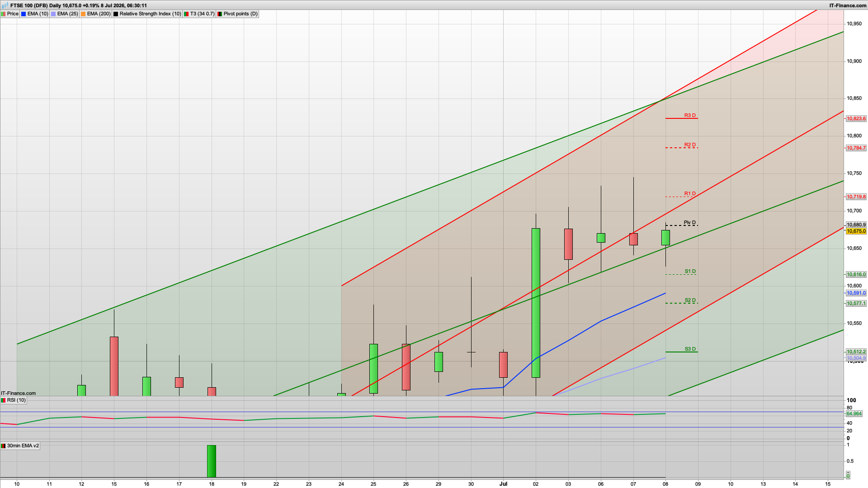Image resolution: width=868 pixels, height=488 pixels.
Task: Click the 10,784.7 price tag on axis
Action: click(x=856, y=148)
